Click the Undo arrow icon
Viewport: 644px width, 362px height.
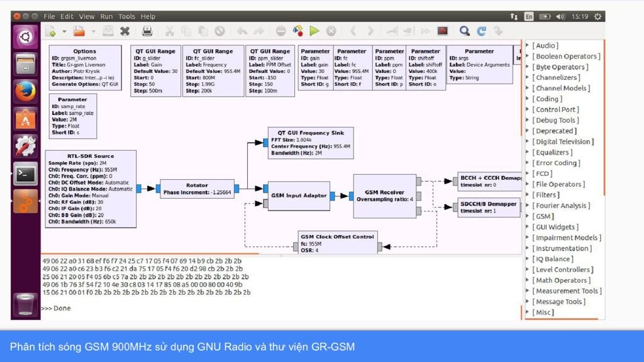[242, 31]
